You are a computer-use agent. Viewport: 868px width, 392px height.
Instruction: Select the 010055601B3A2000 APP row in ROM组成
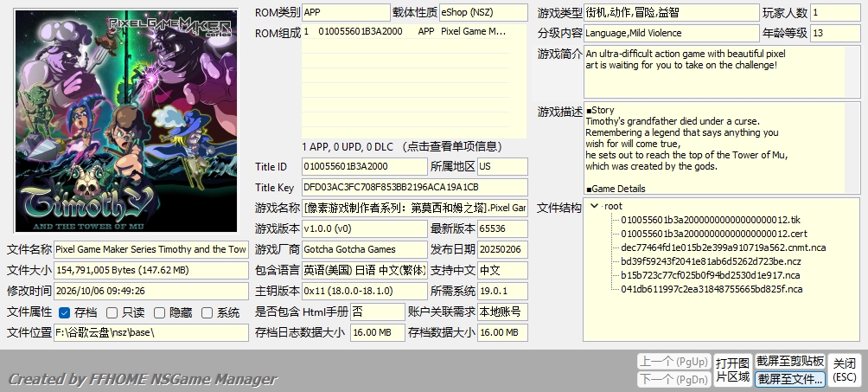(405, 32)
